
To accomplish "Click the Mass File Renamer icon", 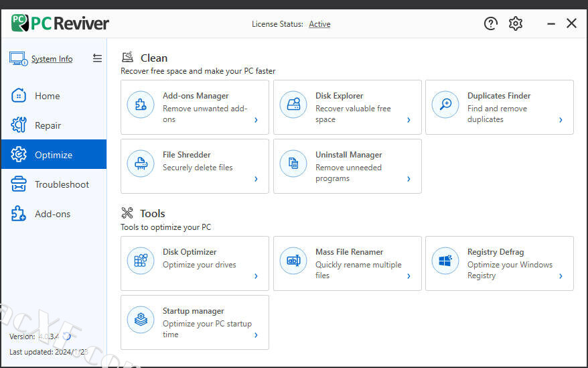I will coord(293,261).
